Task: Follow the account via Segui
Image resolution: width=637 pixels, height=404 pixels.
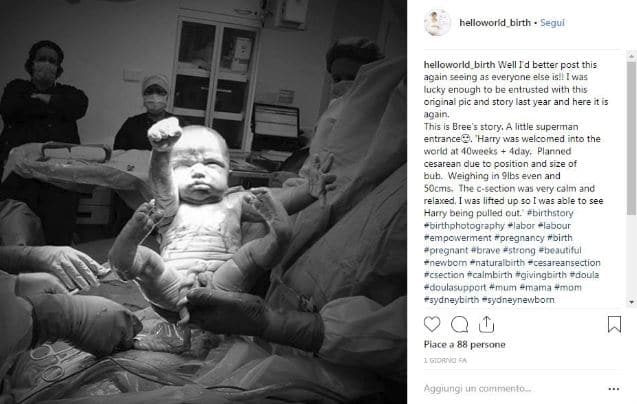Action: point(552,23)
